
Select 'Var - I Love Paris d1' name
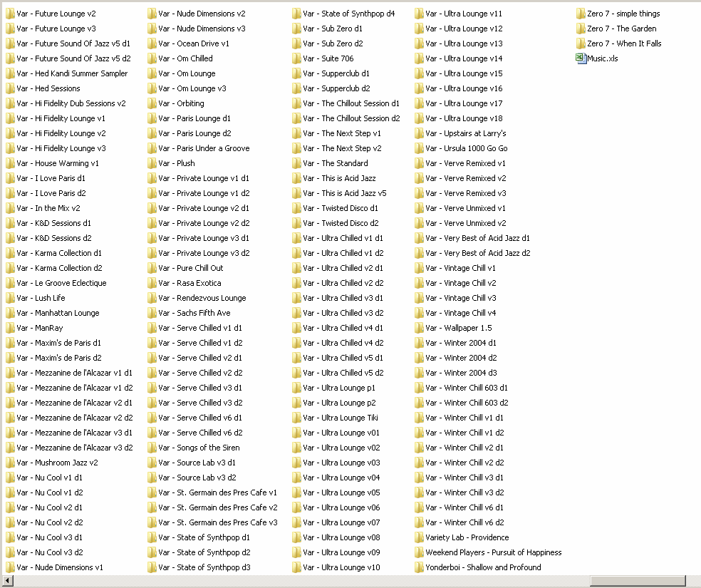[51, 178]
